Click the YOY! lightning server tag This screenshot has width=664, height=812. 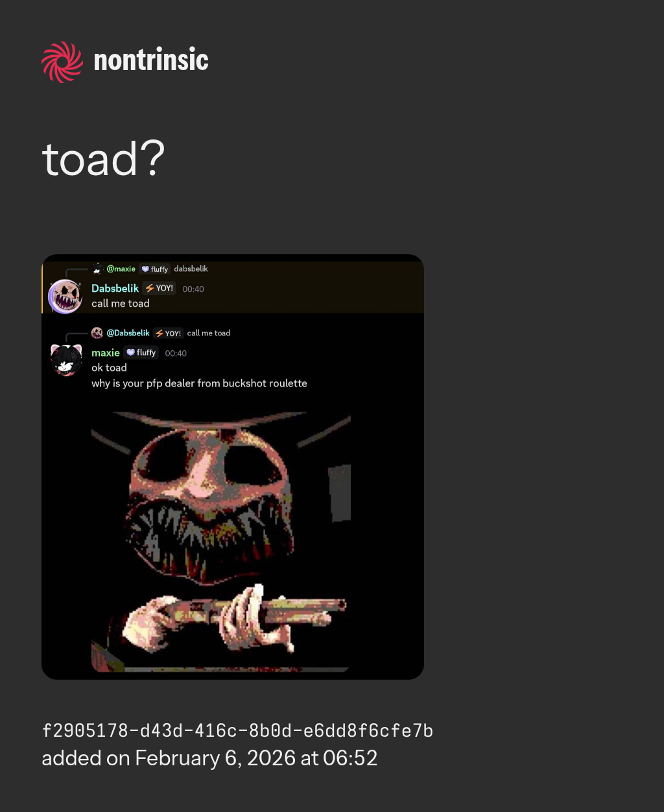[x=159, y=288]
